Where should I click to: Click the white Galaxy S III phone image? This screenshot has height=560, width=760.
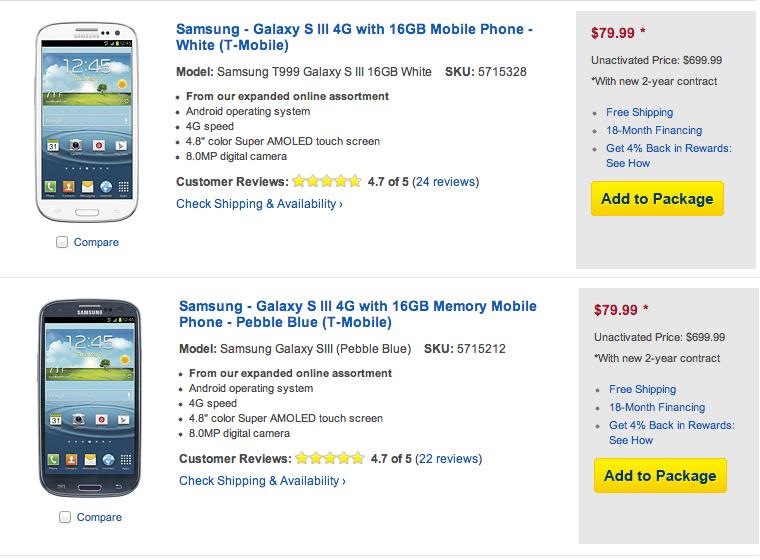tap(87, 122)
